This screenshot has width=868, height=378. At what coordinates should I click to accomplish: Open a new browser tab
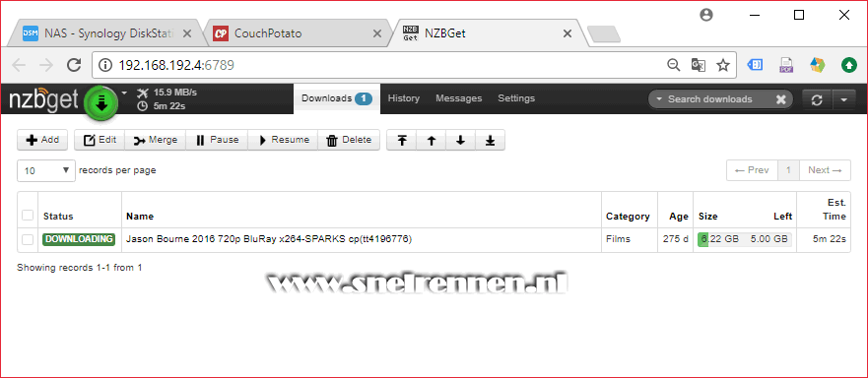604,34
